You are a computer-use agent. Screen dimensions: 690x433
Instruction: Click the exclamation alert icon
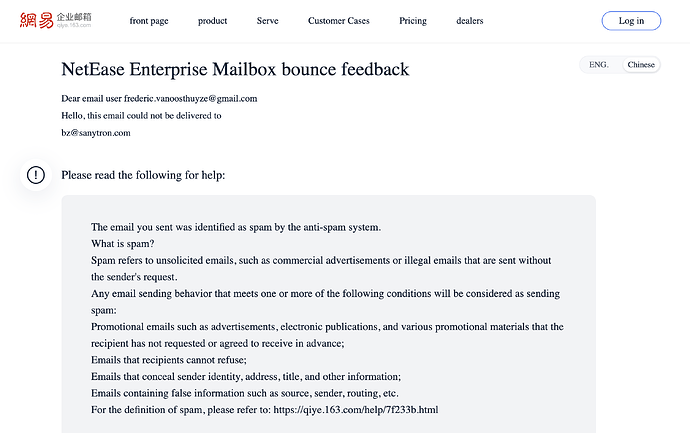pyautogui.click(x=36, y=175)
